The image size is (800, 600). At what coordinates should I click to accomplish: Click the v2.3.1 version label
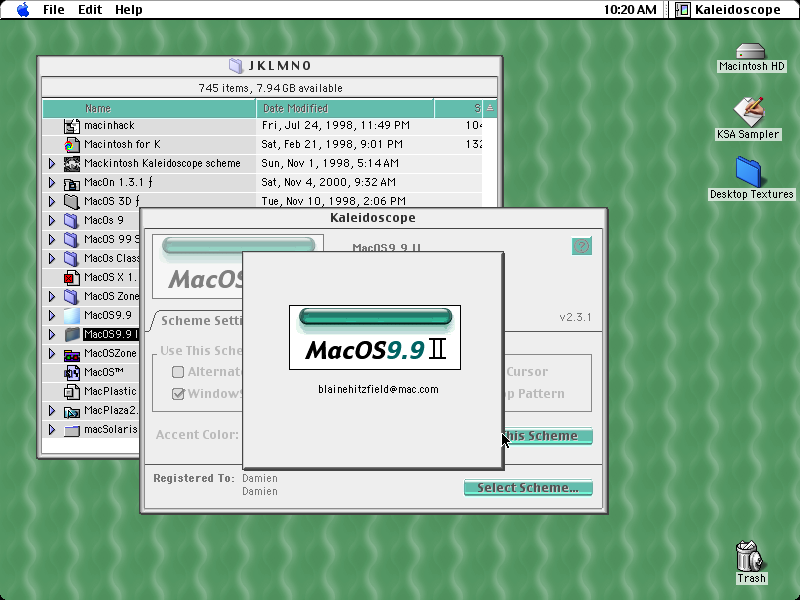click(x=576, y=317)
